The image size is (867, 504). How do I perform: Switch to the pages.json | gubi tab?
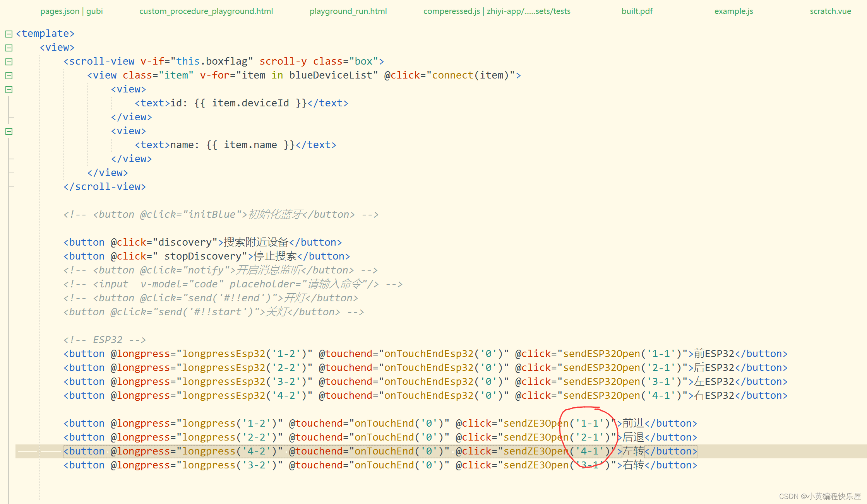click(x=72, y=11)
